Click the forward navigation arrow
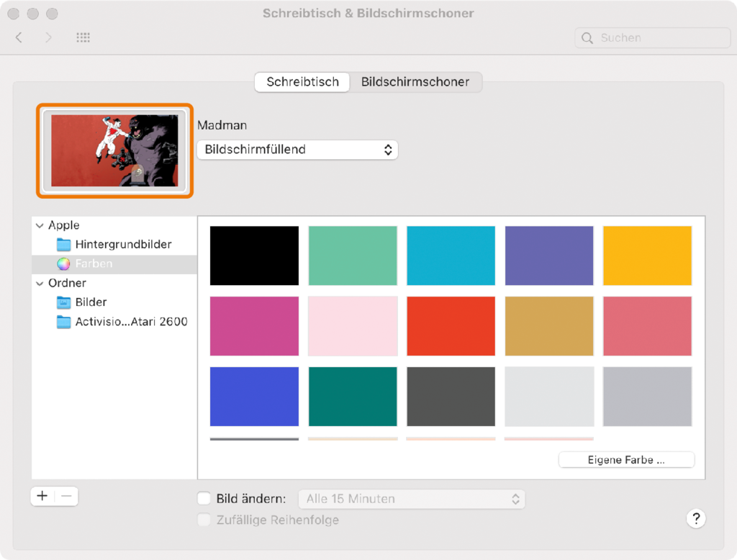The width and height of the screenshot is (737, 560). point(48,37)
